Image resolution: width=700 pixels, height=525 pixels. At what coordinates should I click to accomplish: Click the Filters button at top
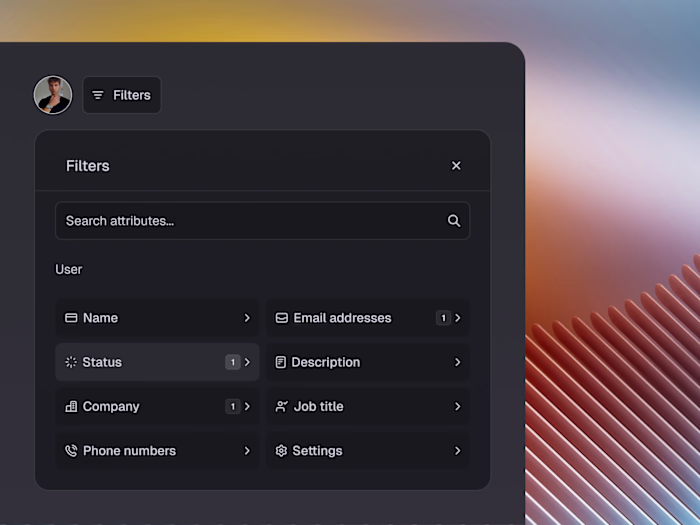[122, 95]
